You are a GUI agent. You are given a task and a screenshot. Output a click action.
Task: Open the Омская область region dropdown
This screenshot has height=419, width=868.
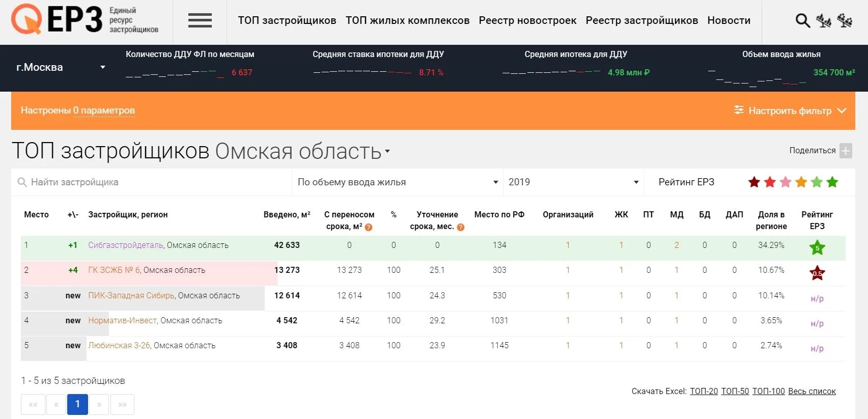coord(302,151)
